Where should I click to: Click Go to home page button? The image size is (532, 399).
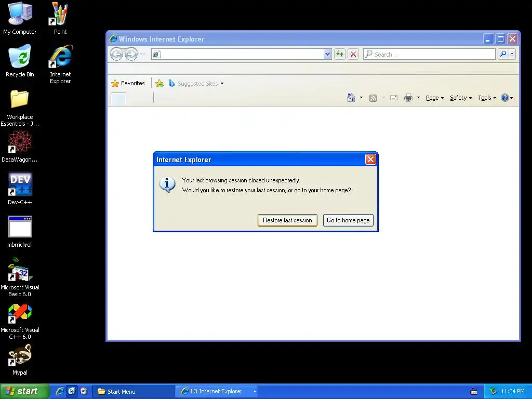pos(348,220)
